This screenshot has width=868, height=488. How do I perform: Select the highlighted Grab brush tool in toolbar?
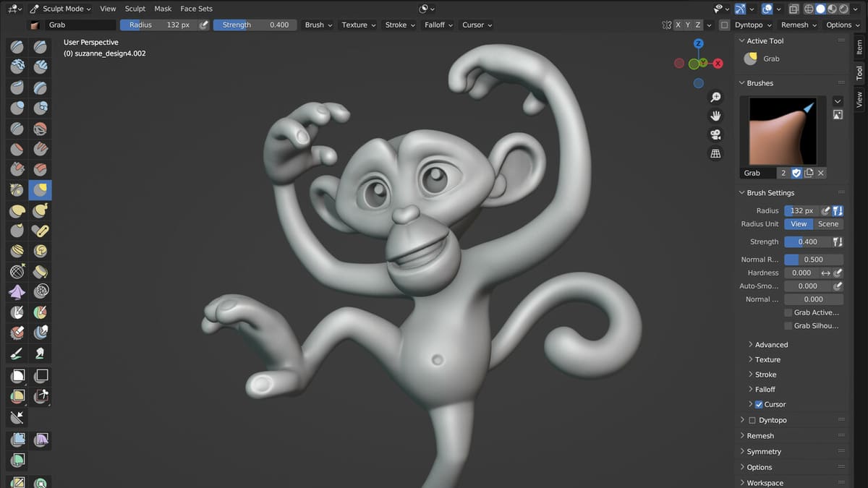(x=41, y=191)
